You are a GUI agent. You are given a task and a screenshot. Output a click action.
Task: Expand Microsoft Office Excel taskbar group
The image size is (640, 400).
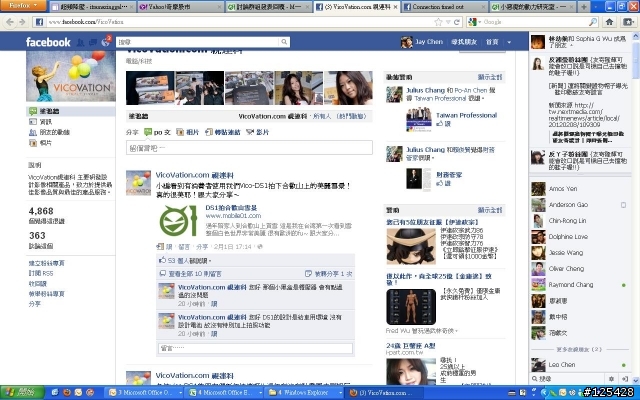coord(260,393)
